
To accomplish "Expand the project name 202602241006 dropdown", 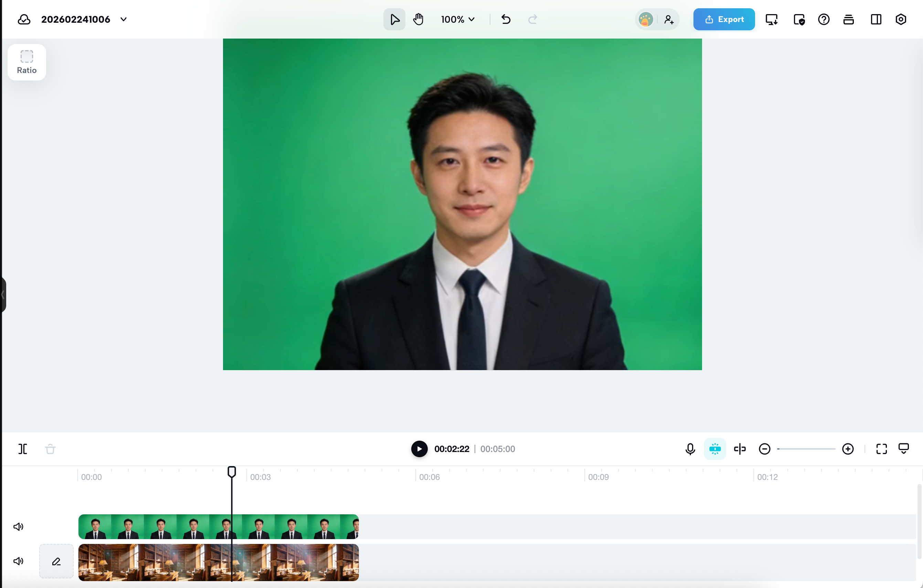I will tap(124, 19).
